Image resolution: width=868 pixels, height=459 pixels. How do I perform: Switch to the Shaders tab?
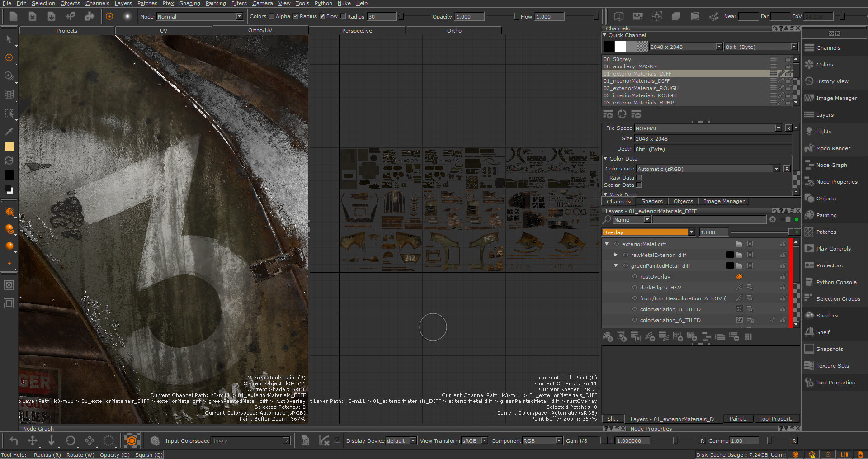(652, 202)
